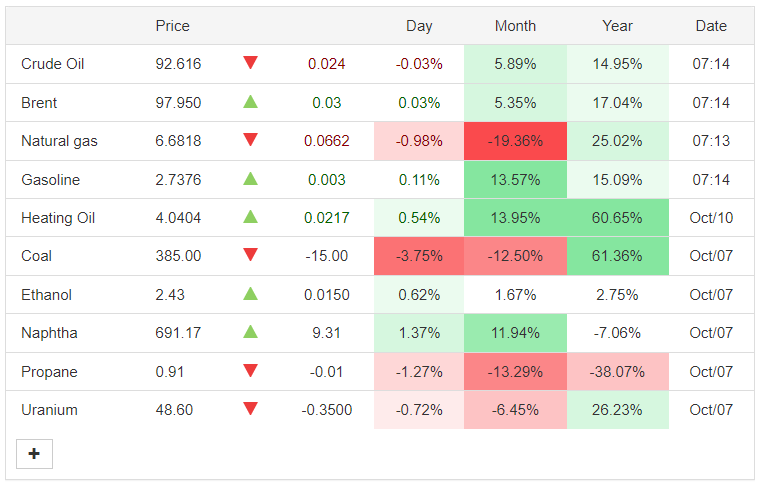Select Gasoline price 2.7376
Viewport: 764px width, 489px height.
[178, 180]
